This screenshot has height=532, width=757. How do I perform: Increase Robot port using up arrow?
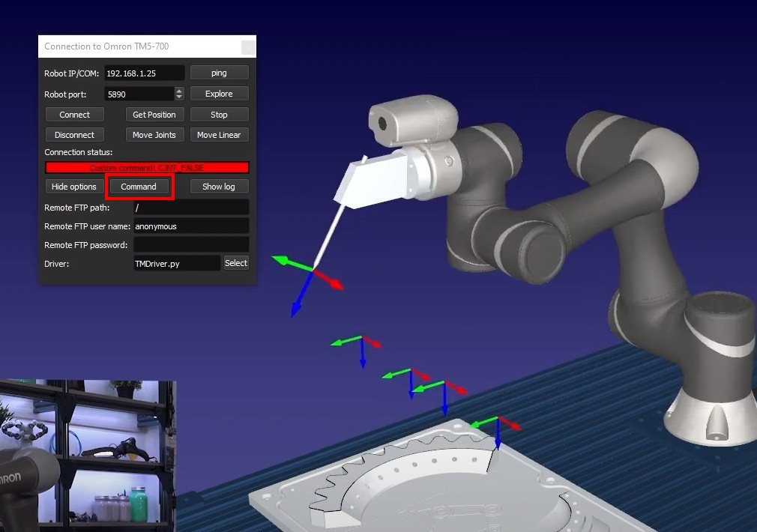click(179, 91)
